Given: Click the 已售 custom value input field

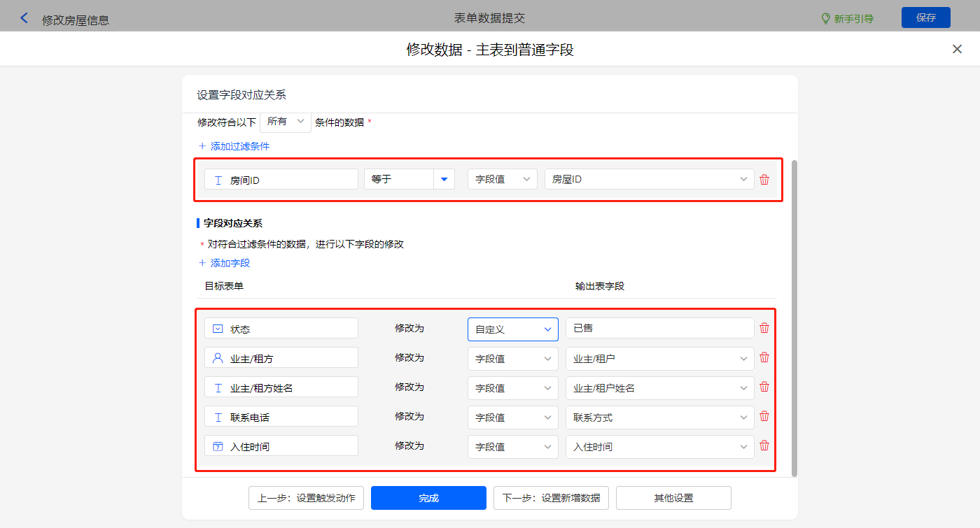Looking at the screenshot, I should (659, 329).
